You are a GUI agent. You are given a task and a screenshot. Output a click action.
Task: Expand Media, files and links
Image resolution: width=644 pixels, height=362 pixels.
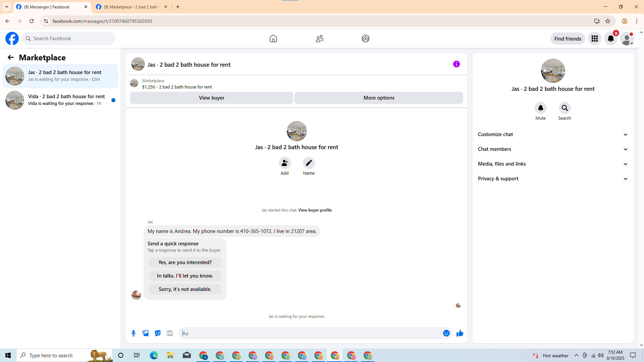[553, 164]
